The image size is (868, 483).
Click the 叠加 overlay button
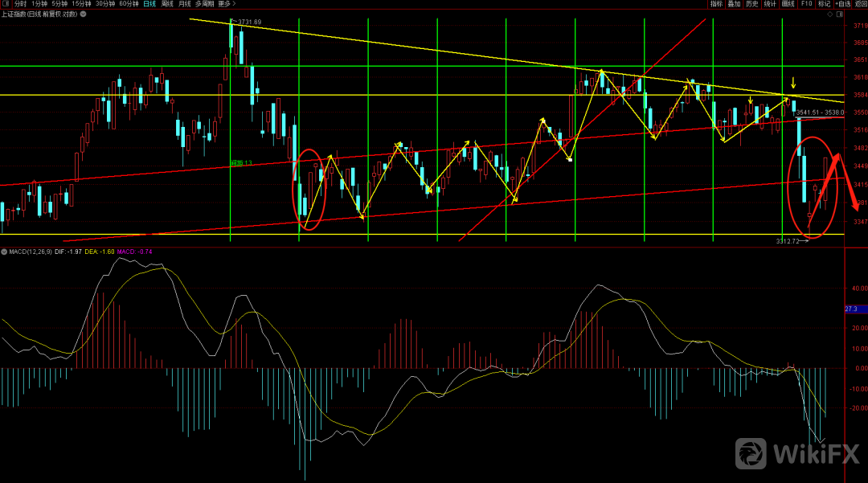[x=734, y=4]
